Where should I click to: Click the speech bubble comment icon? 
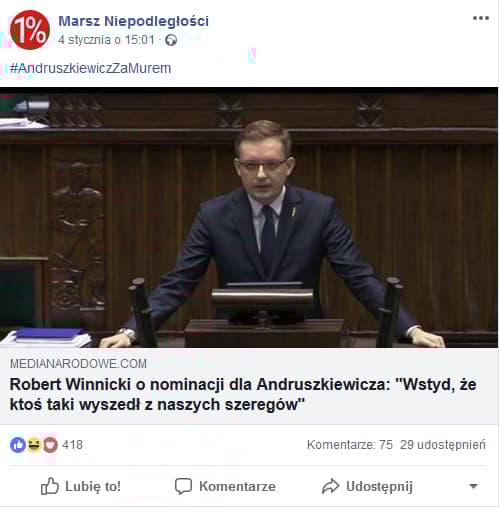pos(183,486)
